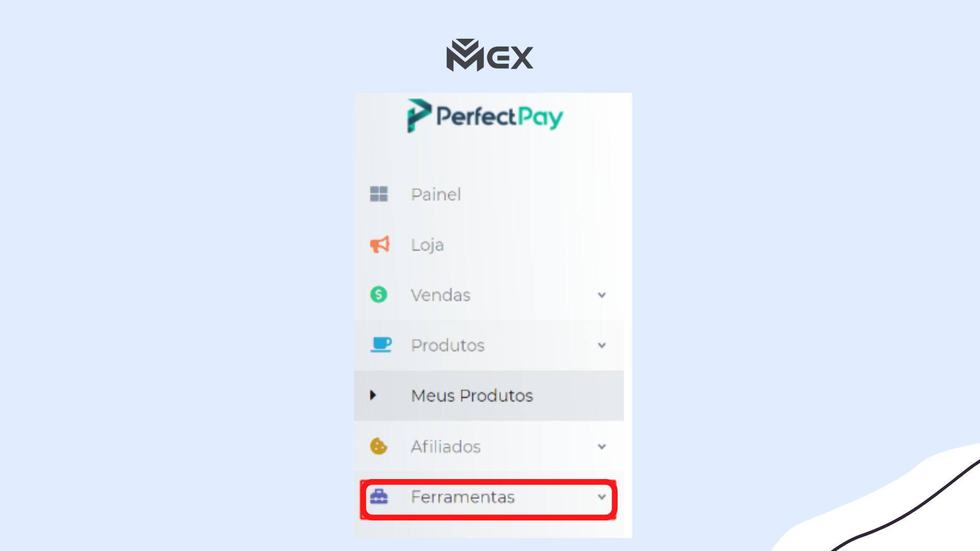Select Painel from sidebar menu
This screenshot has width=980, height=551.
435,194
